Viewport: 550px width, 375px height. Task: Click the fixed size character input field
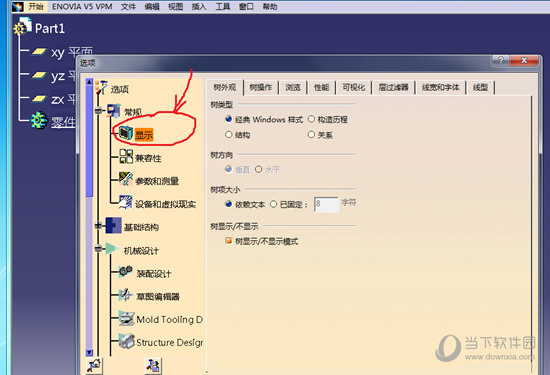326,204
